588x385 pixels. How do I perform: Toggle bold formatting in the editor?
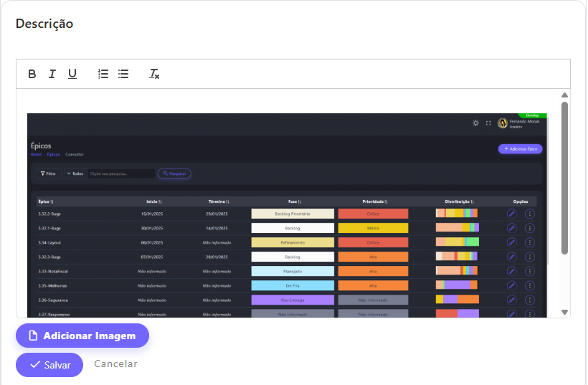[x=32, y=74]
